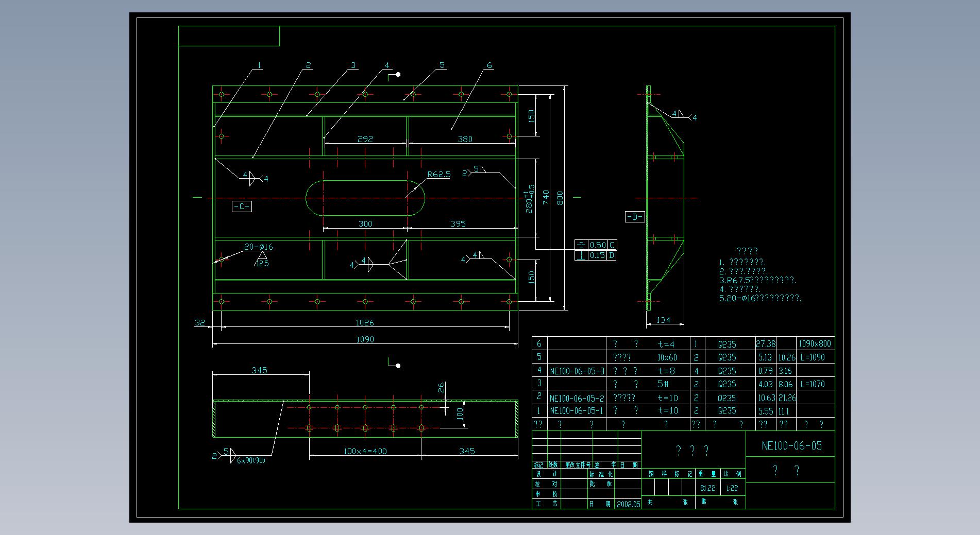Click the '-D-' datum label

point(635,217)
